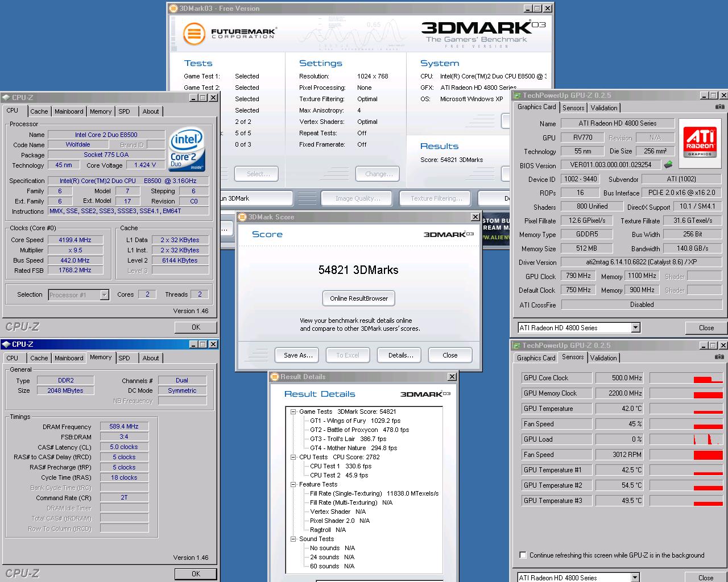Collapse the Game Tests tree node

pyautogui.click(x=293, y=411)
